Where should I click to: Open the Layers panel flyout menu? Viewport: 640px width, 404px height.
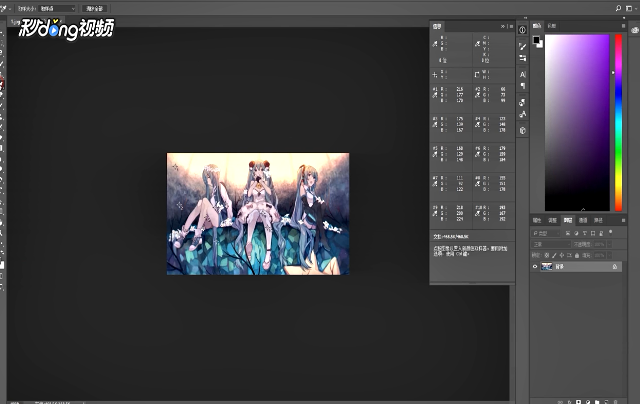coord(623,220)
